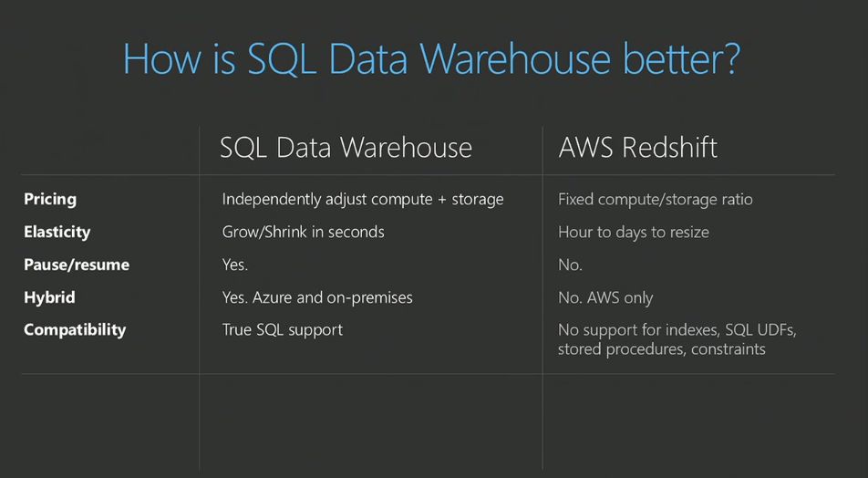Click the Elasticity row label
The width and height of the screenshot is (868, 478).
tap(57, 232)
